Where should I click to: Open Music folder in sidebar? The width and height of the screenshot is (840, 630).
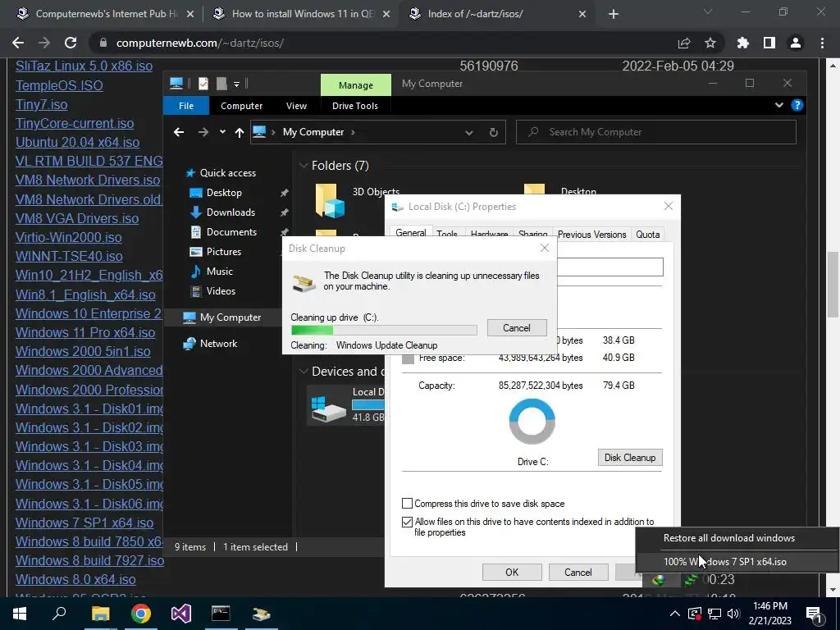(220, 271)
